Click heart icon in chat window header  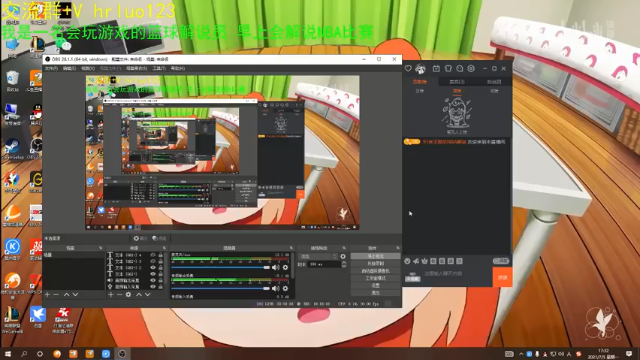coord(408,69)
